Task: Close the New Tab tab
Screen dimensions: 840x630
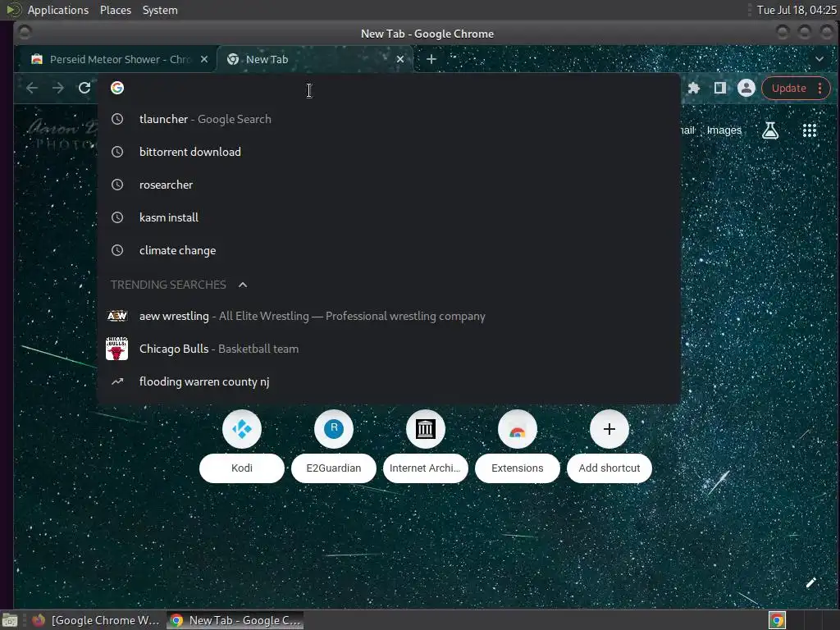Action: (399, 59)
